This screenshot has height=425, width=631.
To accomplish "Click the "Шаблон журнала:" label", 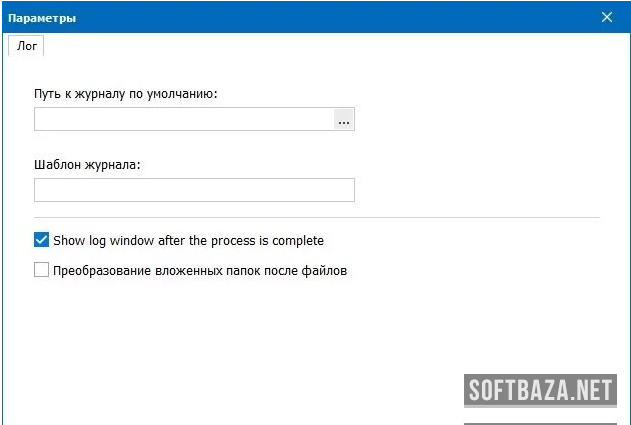I will [87, 164].
